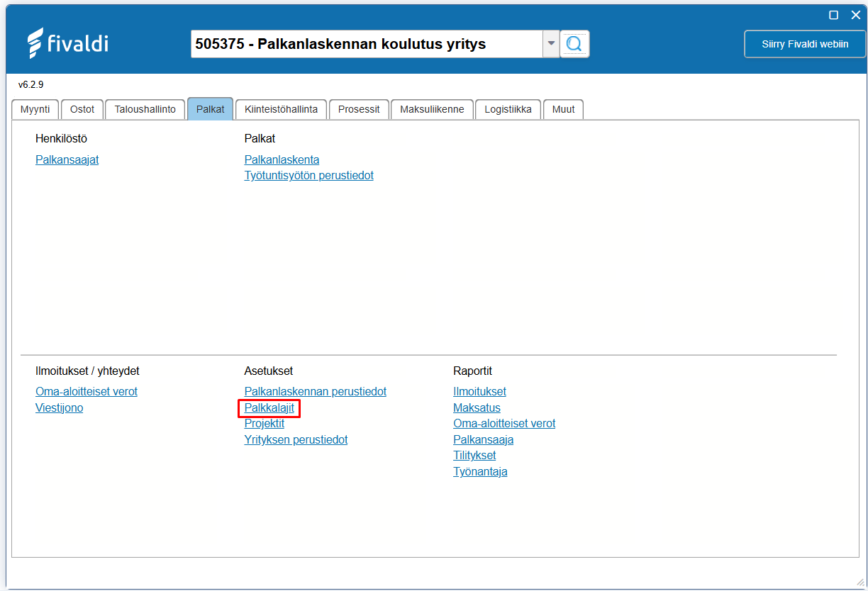Select the Palkat tab
The height and width of the screenshot is (591, 868).
coord(211,109)
